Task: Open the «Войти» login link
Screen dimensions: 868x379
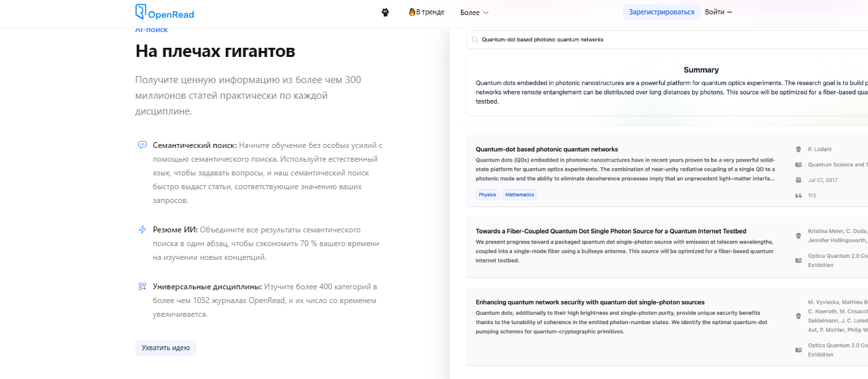Action: [x=719, y=12]
